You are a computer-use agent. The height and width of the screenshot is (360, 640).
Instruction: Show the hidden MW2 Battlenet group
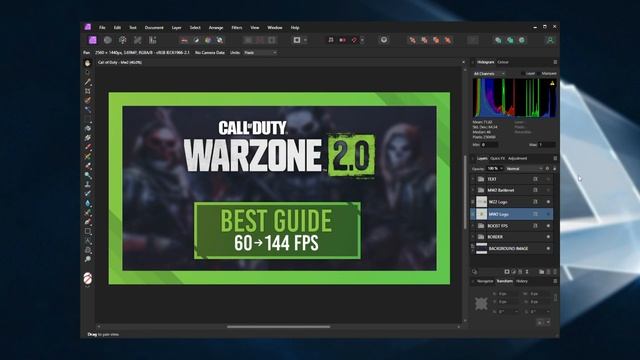[548, 190]
